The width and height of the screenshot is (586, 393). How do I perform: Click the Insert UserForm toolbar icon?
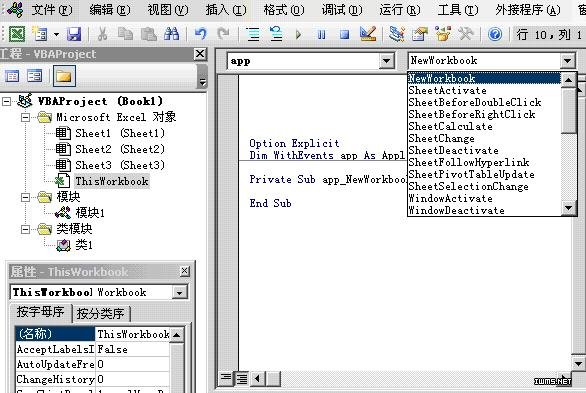click(40, 34)
